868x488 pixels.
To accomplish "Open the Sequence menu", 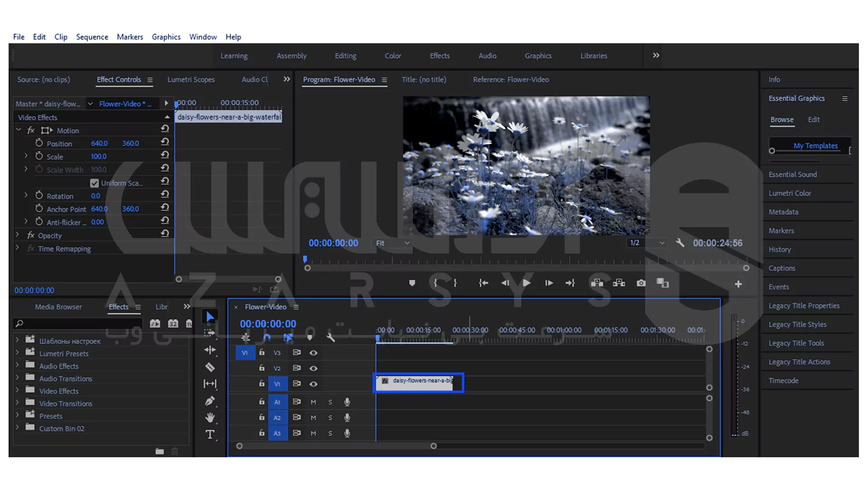I will 92,37.
